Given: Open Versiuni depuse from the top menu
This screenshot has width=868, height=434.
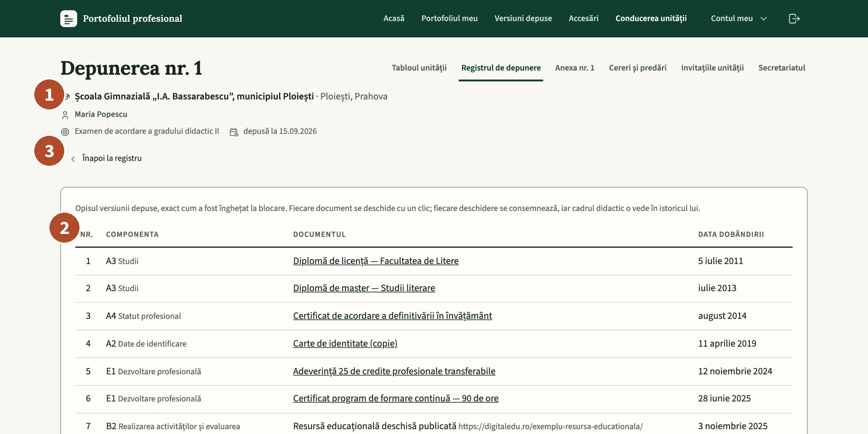Looking at the screenshot, I should (x=523, y=18).
